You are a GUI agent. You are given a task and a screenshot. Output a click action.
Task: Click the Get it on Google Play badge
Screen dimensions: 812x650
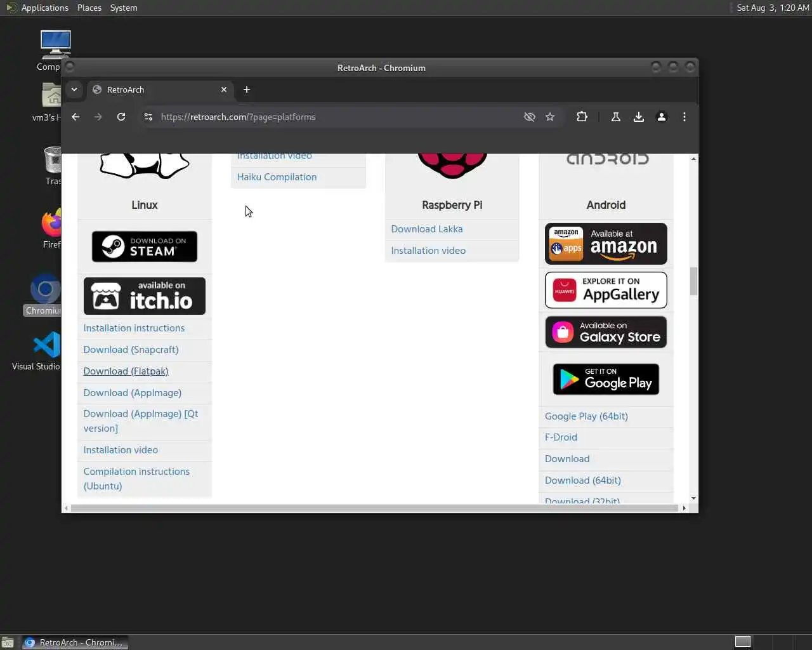pyautogui.click(x=606, y=379)
